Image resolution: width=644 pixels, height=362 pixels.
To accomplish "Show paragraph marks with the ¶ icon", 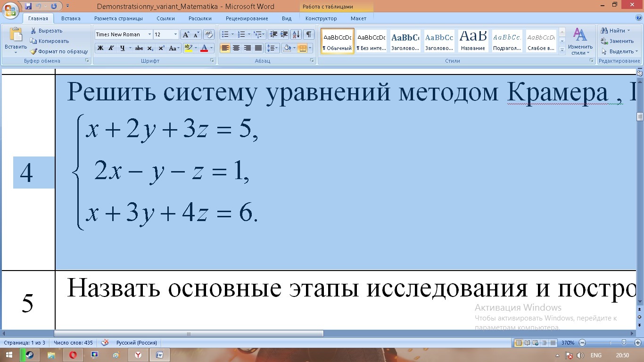I will tap(309, 34).
